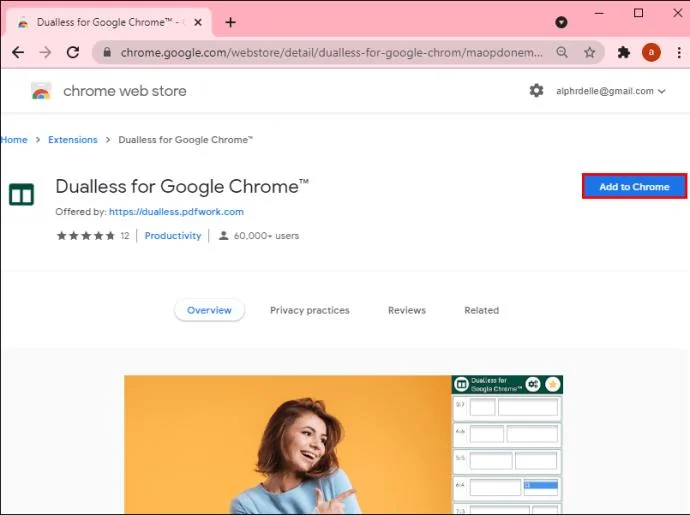
Task: Open the Extensions puzzle icon
Action: tap(624, 52)
